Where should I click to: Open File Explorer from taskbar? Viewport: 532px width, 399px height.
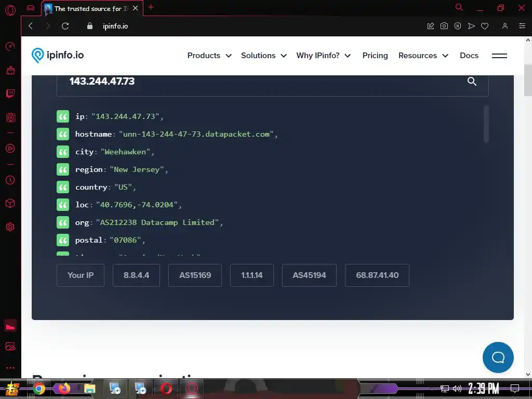coord(89,389)
